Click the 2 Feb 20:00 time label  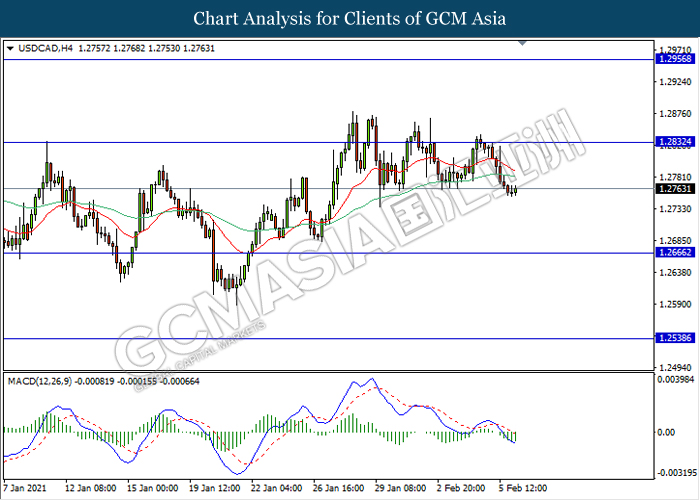(x=461, y=488)
